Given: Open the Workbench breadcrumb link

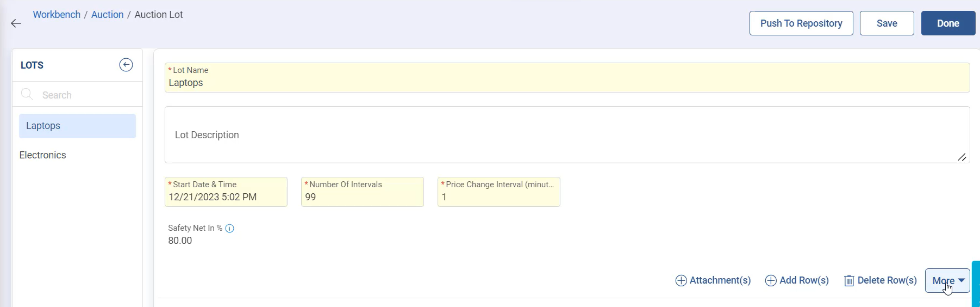Looking at the screenshot, I should (57, 15).
